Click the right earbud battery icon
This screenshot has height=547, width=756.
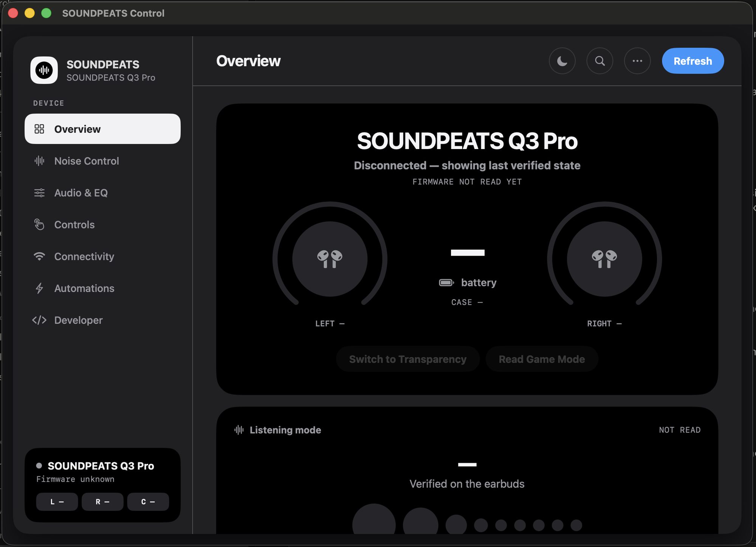(604, 259)
